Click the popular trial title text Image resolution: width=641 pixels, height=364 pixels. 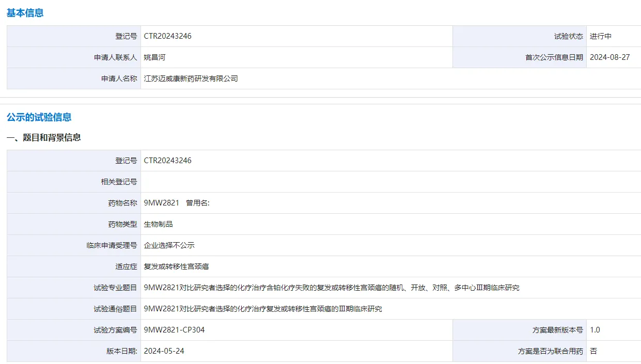click(x=262, y=309)
